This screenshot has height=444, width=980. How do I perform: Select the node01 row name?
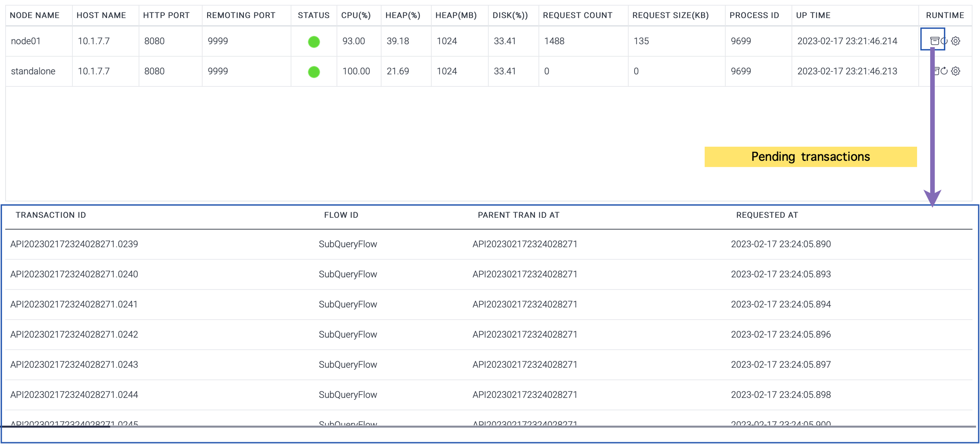[26, 41]
